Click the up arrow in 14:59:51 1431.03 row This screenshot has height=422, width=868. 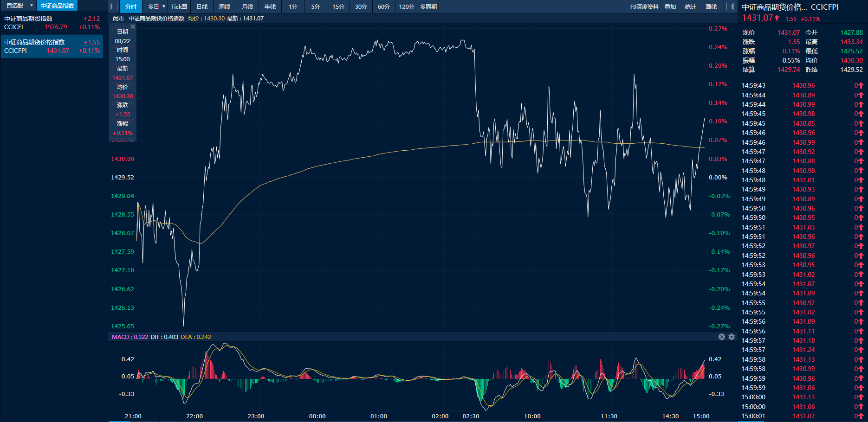pos(861,227)
